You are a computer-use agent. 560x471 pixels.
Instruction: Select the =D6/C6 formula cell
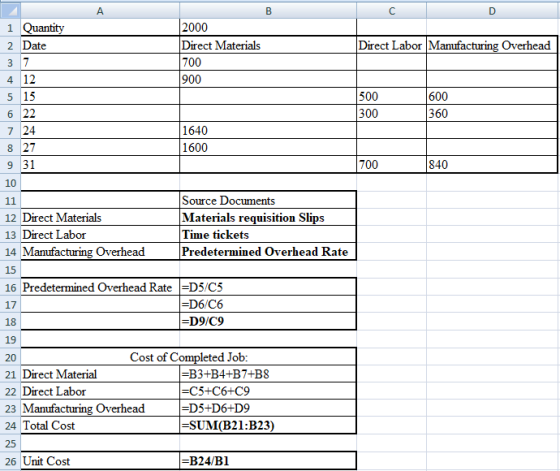268,304
